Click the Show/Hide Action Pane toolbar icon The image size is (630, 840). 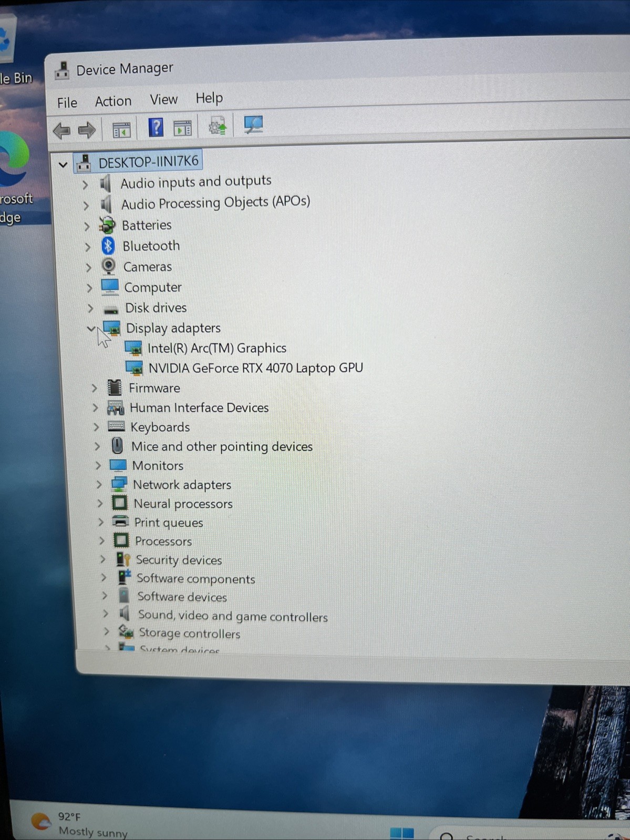point(182,128)
